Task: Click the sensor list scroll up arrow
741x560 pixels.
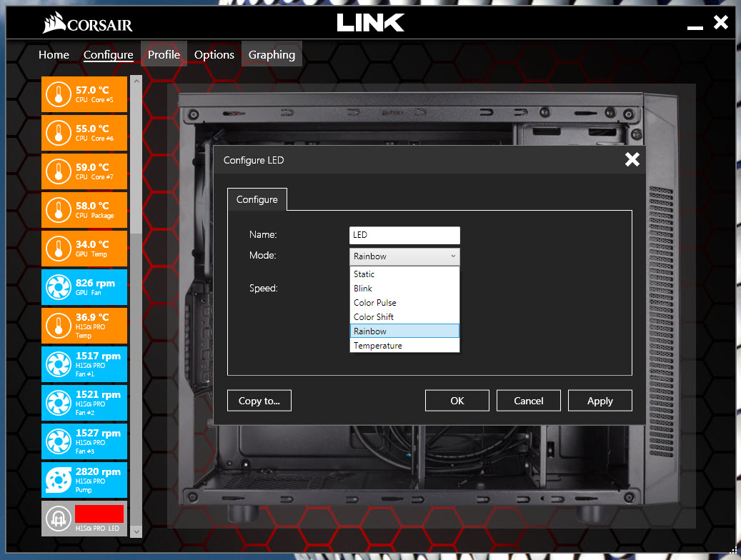Action: [x=136, y=81]
